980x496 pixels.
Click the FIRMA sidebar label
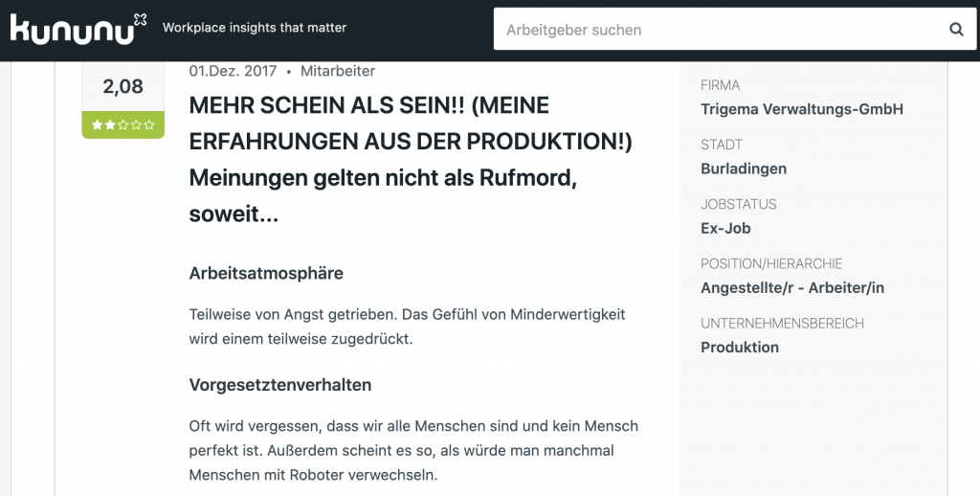pyautogui.click(x=720, y=85)
